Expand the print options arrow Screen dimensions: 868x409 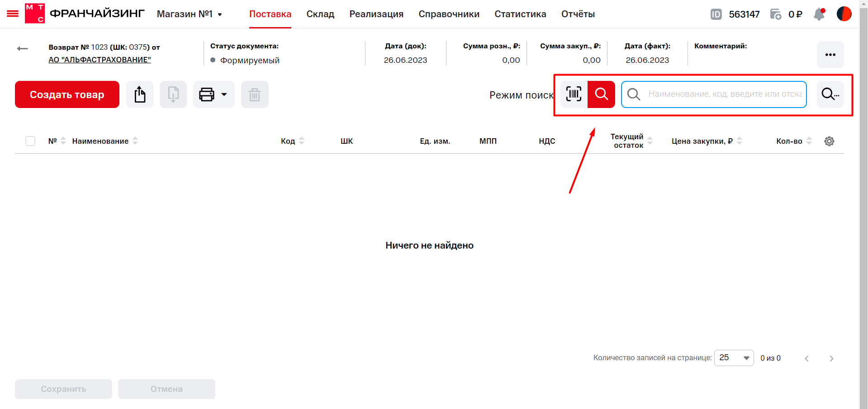tap(224, 94)
